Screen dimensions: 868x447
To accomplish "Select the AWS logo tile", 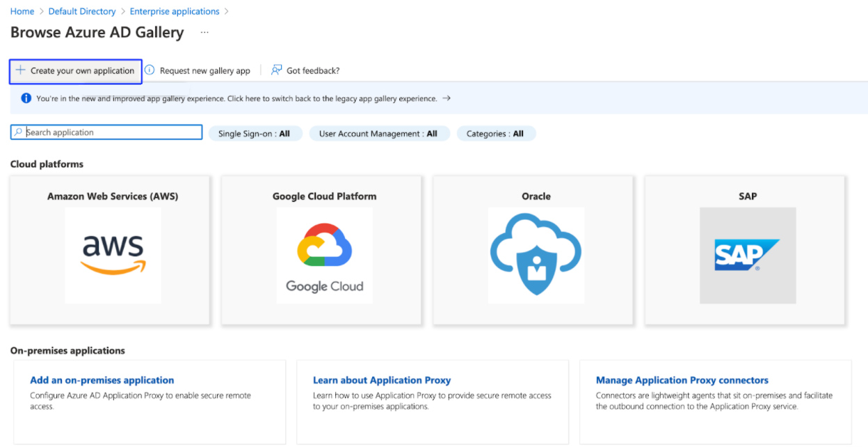I will click(113, 256).
